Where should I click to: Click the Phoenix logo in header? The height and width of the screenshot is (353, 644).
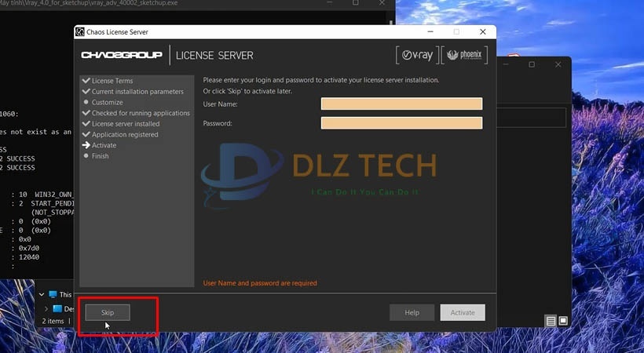point(465,55)
